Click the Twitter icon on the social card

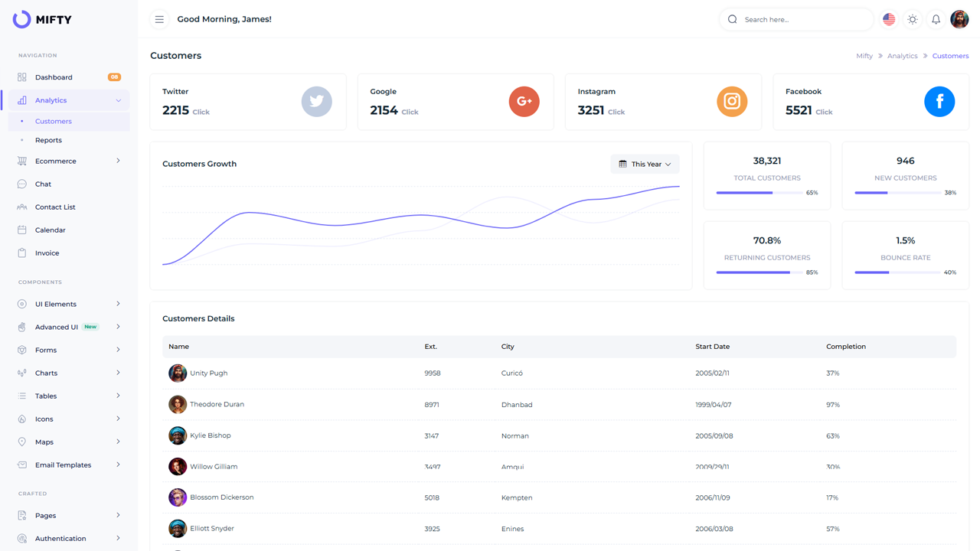pyautogui.click(x=316, y=101)
